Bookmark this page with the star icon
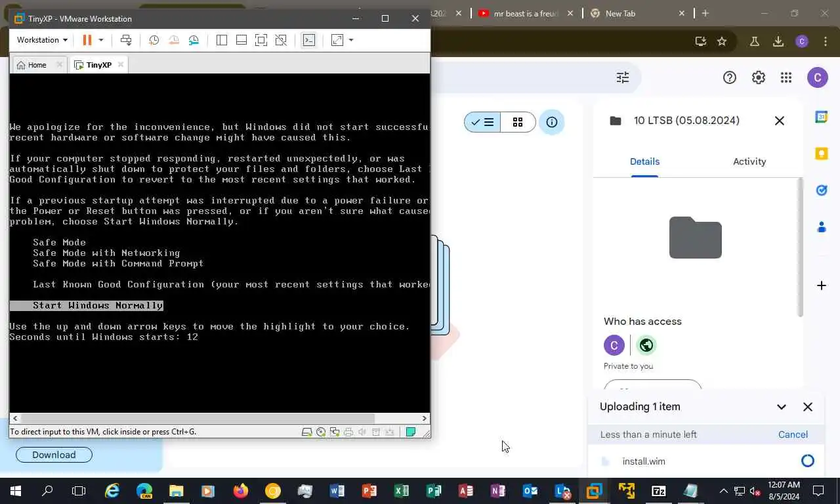Image resolution: width=840 pixels, height=504 pixels. [x=722, y=41]
